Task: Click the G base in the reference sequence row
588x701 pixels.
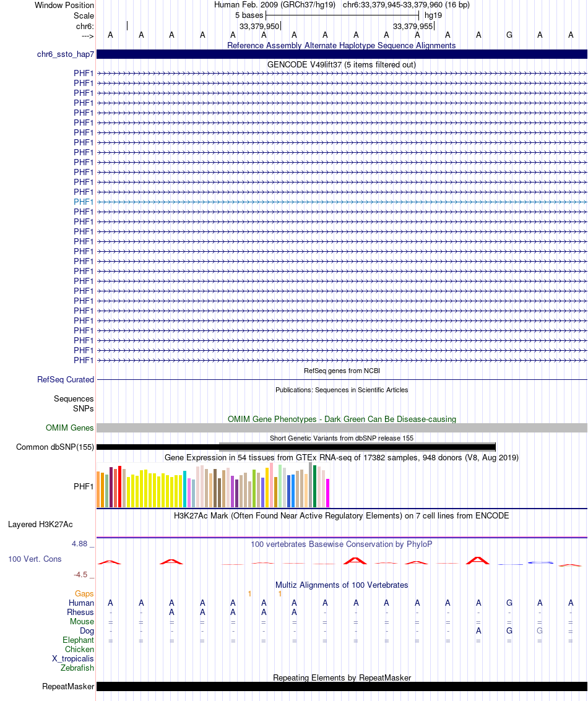Action: coord(509,35)
